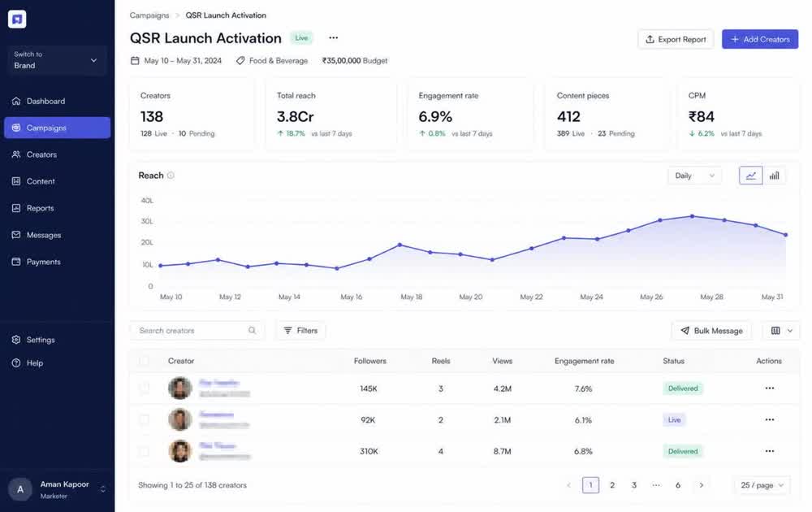The image size is (812, 512).
Task: Open the Reports menu item
Action: coord(57,208)
